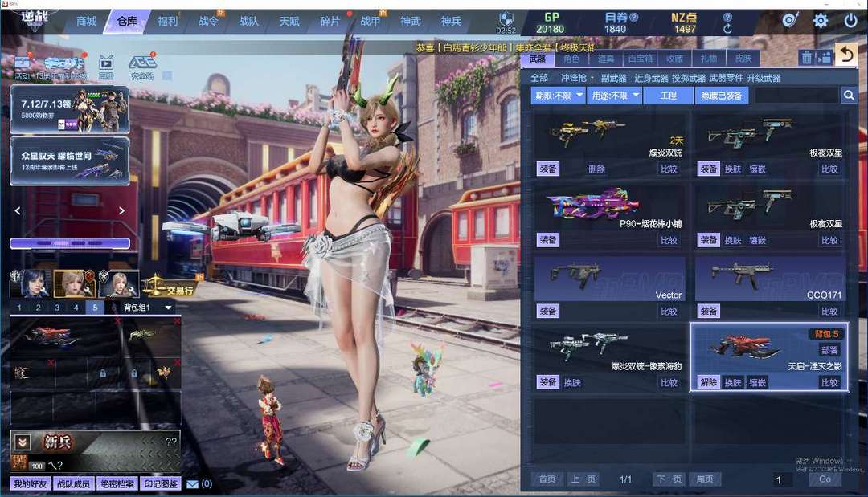This screenshot has height=497, width=868.
Task: Click the power exit icon
Action: 850,21
